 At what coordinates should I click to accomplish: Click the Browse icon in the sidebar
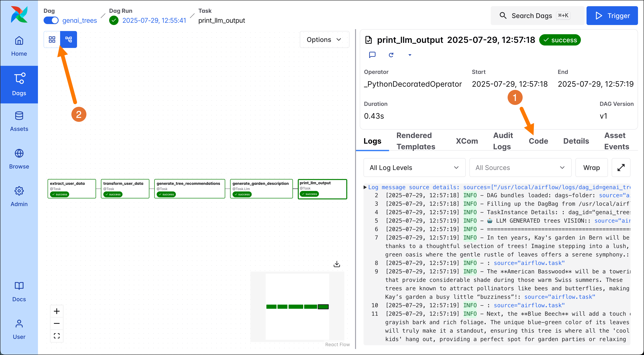19,159
